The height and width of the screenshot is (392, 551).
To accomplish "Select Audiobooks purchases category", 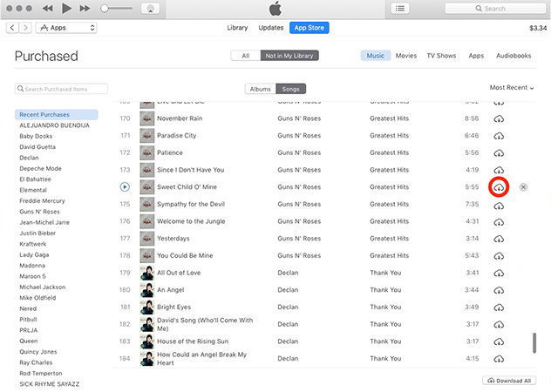I will 514,56.
